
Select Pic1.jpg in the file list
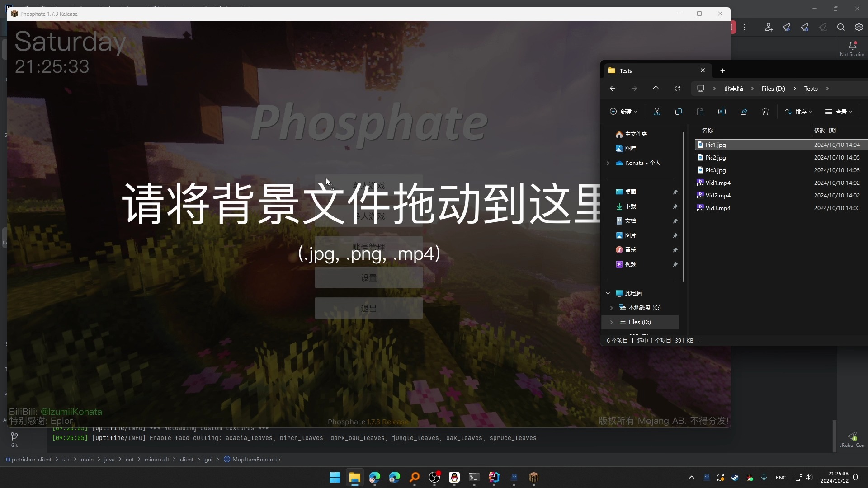tap(781, 145)
